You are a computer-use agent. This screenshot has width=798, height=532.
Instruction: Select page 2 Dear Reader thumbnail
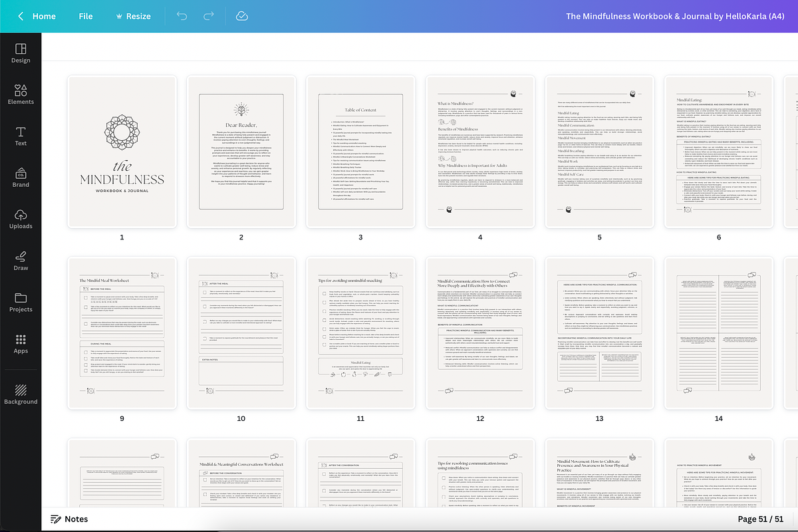coord(241,152)
